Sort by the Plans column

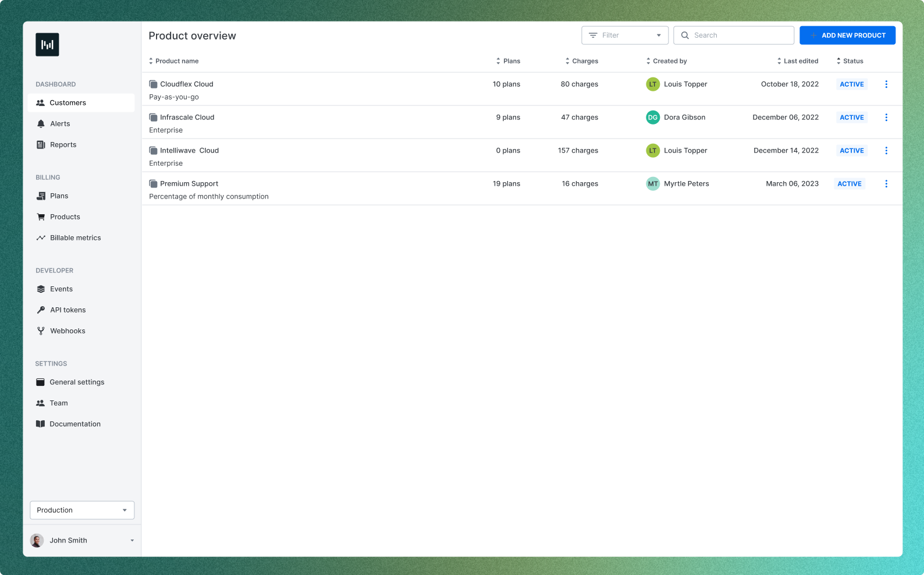click(508, 61)
